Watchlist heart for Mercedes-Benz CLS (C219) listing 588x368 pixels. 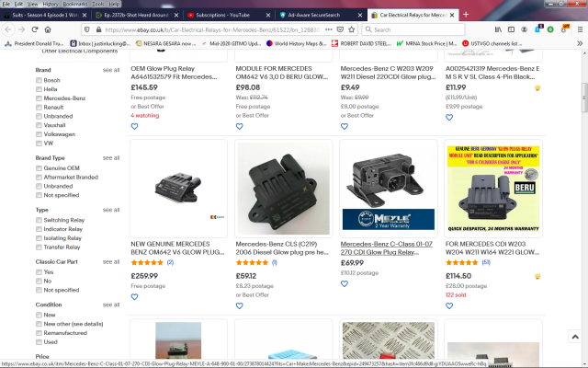(x=239, y=306)
